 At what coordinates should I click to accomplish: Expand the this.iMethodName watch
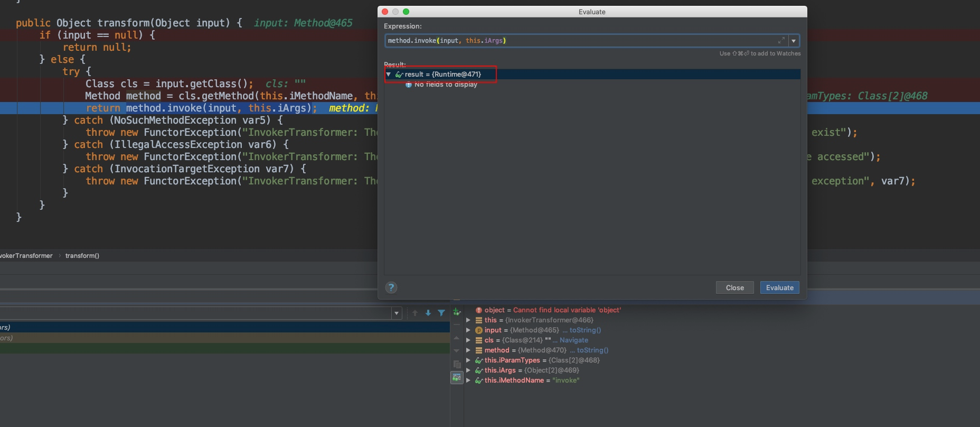pyautogui.click(x=468, y=380)
